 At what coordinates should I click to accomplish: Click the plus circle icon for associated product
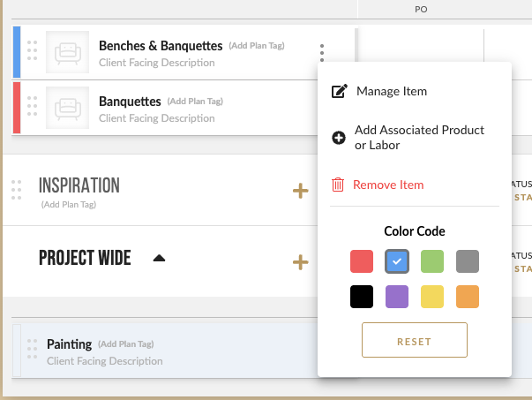point(339,138)
